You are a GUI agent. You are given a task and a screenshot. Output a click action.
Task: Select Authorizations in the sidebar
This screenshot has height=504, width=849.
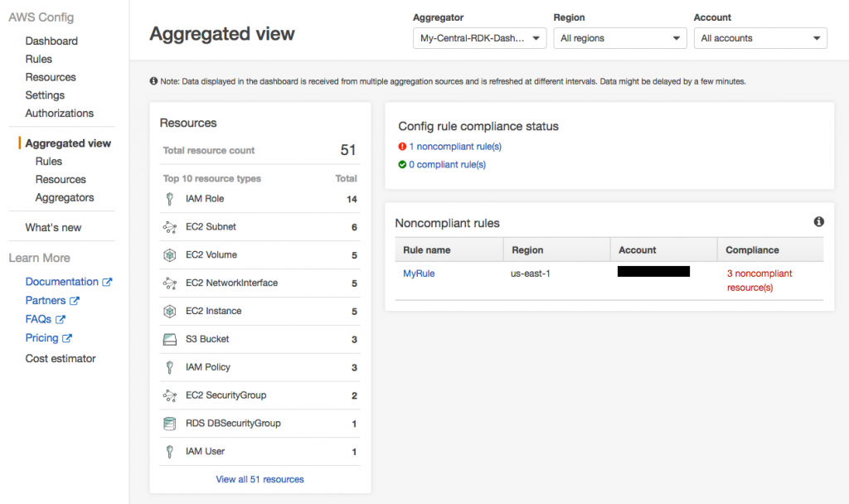click(x=60, y=113)
